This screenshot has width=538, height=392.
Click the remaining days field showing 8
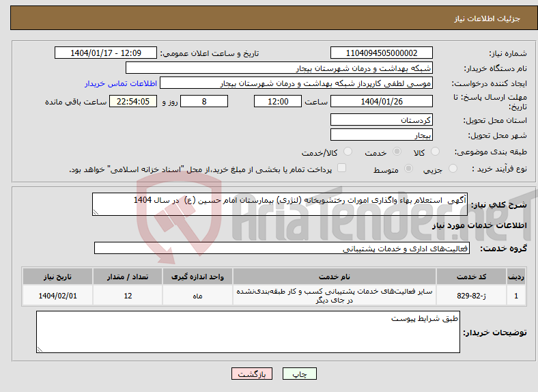pos(204,101)
